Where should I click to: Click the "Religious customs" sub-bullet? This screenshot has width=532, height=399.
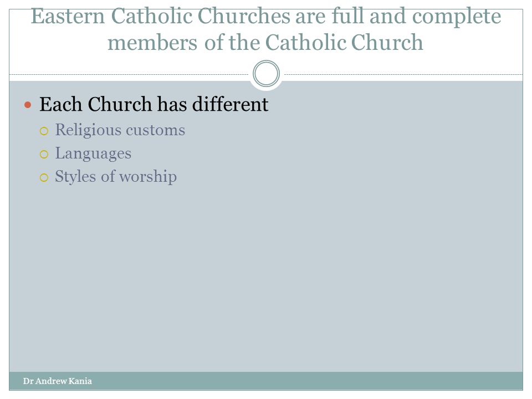[120, 130]
